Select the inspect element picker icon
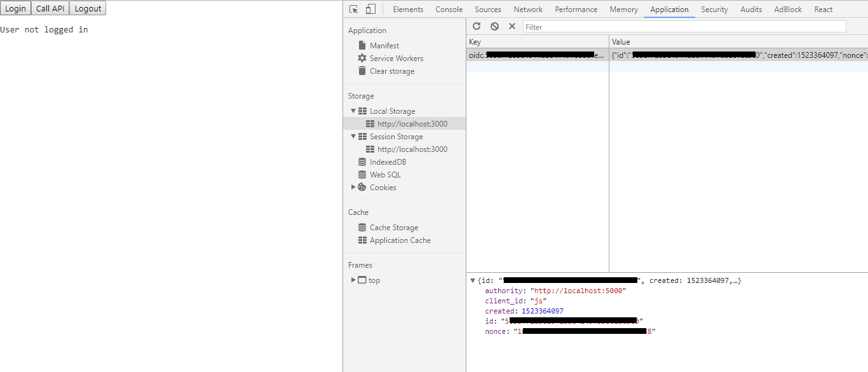Viewport: 868px width, 372px height. pyautogui.click(x=354, y=9)
